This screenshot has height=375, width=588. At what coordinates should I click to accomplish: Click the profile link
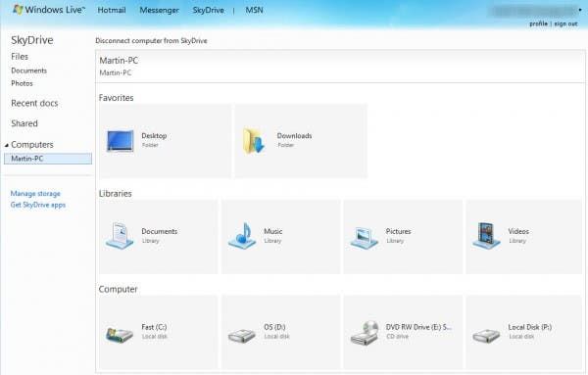point(538,23)
